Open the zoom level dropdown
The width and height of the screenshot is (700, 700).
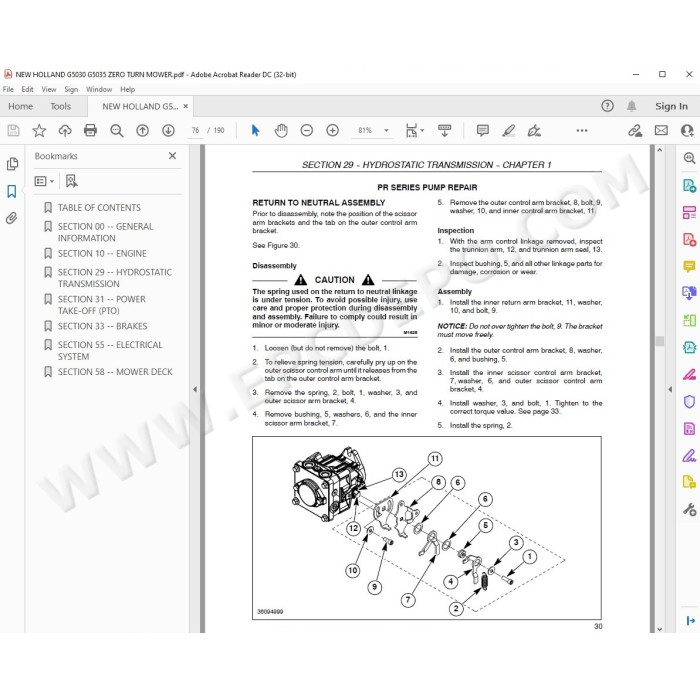point(386,130)
